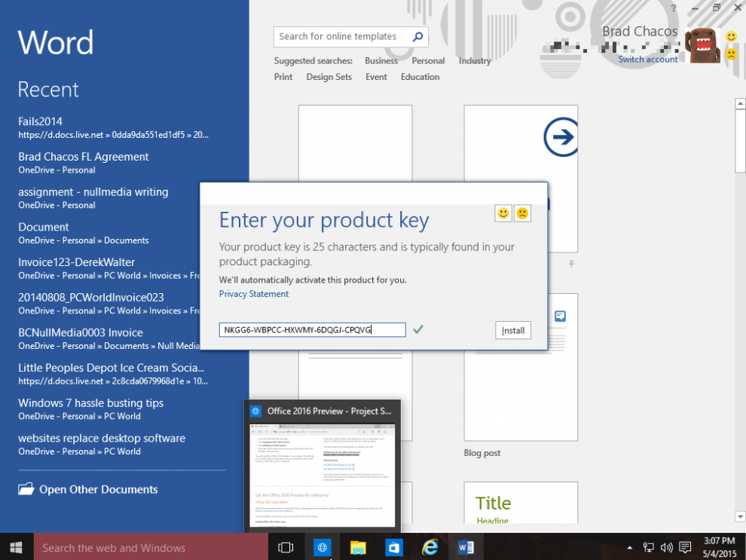
Task: Select the Event suggested search
Action: pyautogui.click(x=376, y=77)
